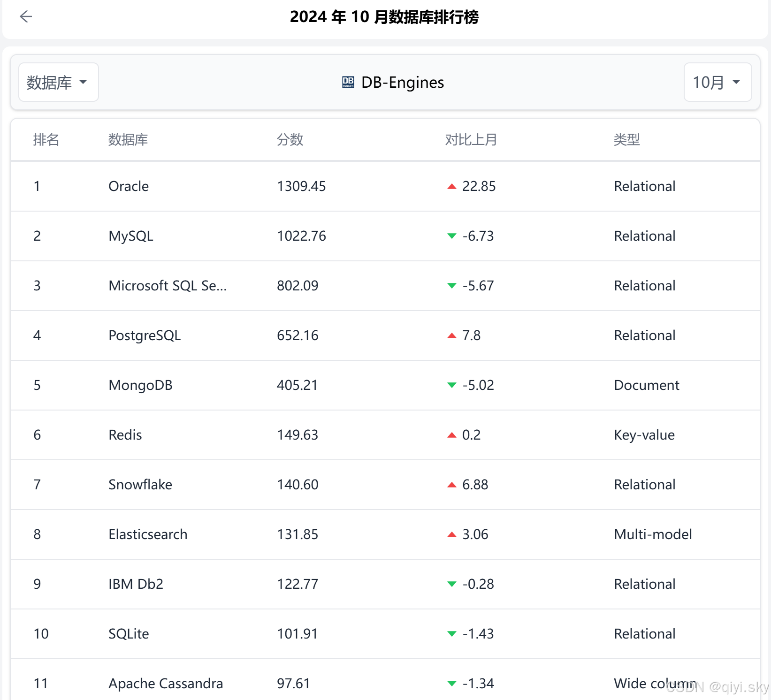Open the 10月 month selector
Screen dimensions: 771x700
(718, 82)
